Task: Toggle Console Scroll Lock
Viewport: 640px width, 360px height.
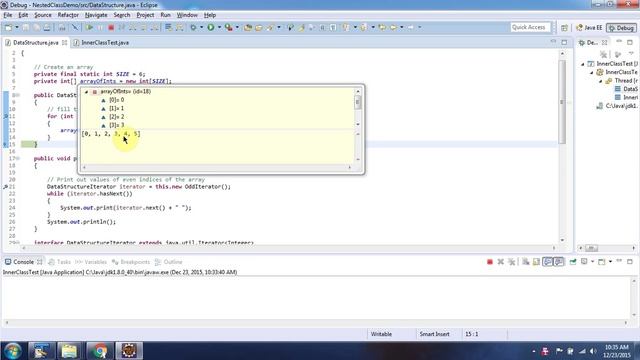Action: pyautogui.click(x=536, y=262)
